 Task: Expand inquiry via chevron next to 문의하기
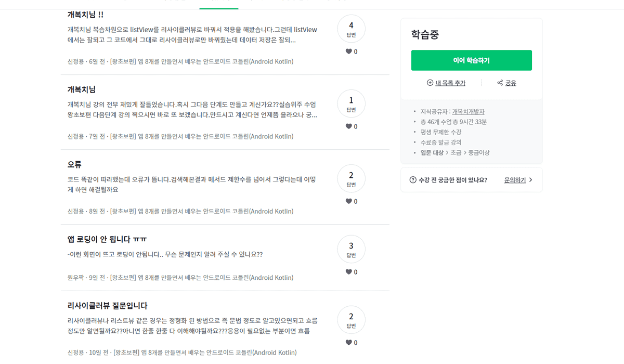[x=530, y=180]
